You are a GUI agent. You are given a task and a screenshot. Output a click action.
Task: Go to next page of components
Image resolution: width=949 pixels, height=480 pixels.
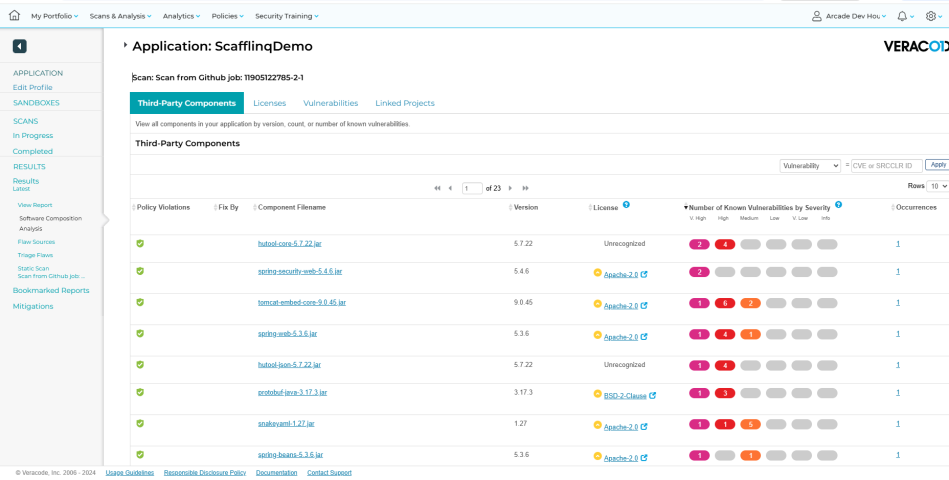point(510,188)
